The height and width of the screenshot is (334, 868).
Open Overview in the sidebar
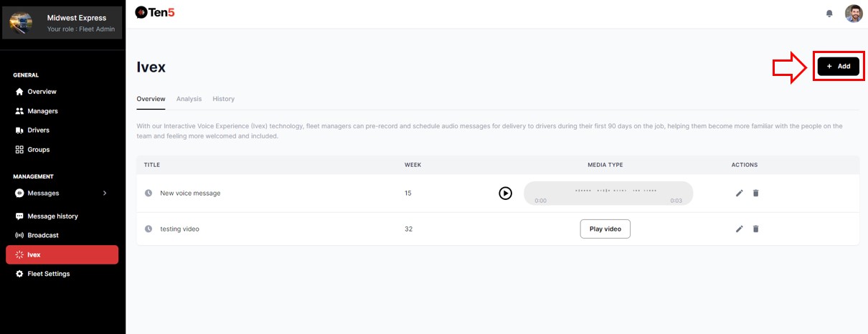(42, 92)
